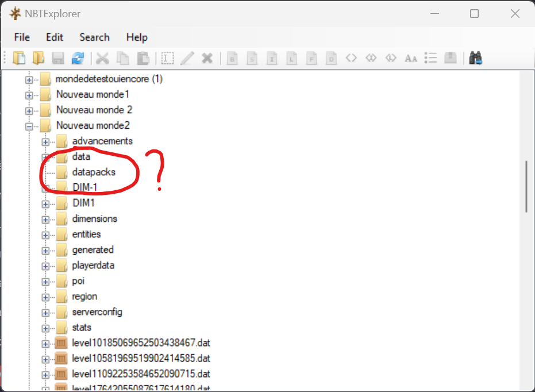Expand the stats folder node
This screenshot has height=392, width=535.
click(x=45, y=328)
